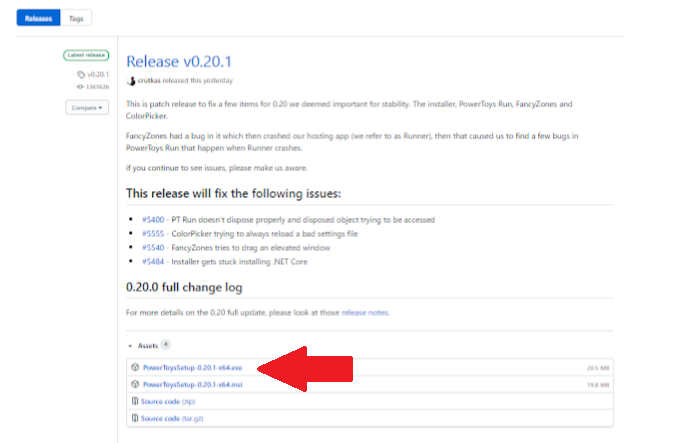Open the Release v0.20.1 title link
Viewport: 684px width, 443px height.
click(x=178, y=61)
